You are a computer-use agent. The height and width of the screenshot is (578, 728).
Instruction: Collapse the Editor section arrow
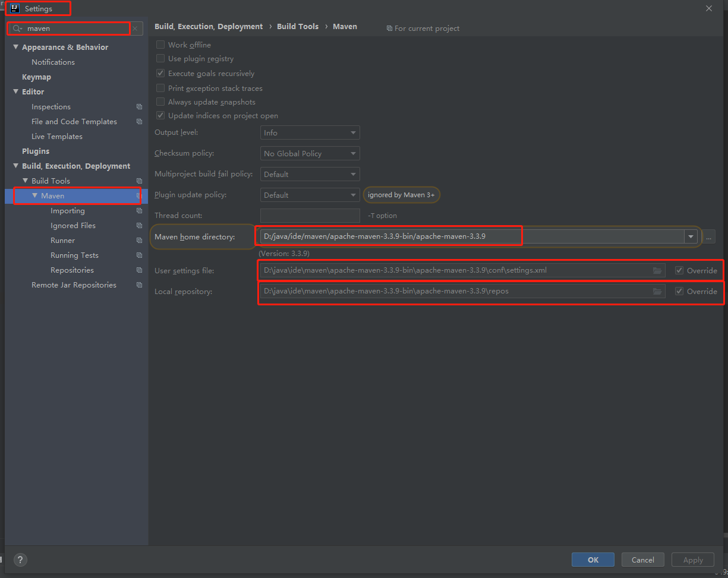[16, 91]
